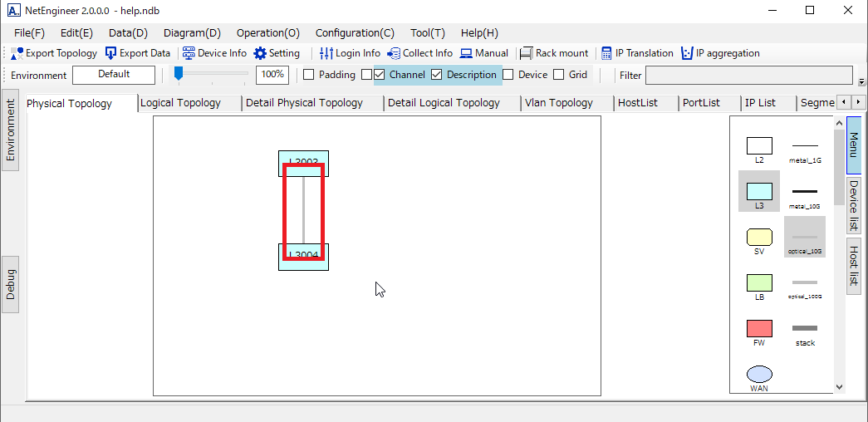Open Device Info from the toolbar
This screenshot has width=868, height=422.
click(189, 53)
